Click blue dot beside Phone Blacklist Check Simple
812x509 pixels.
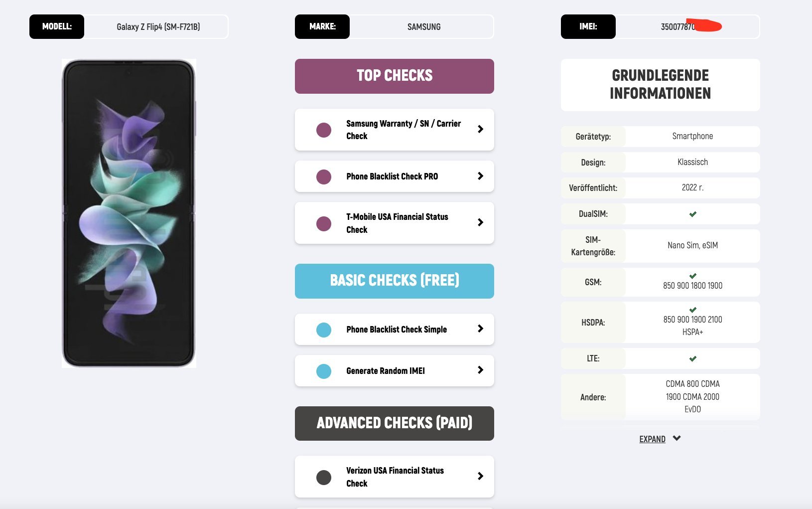click(324, 330)
